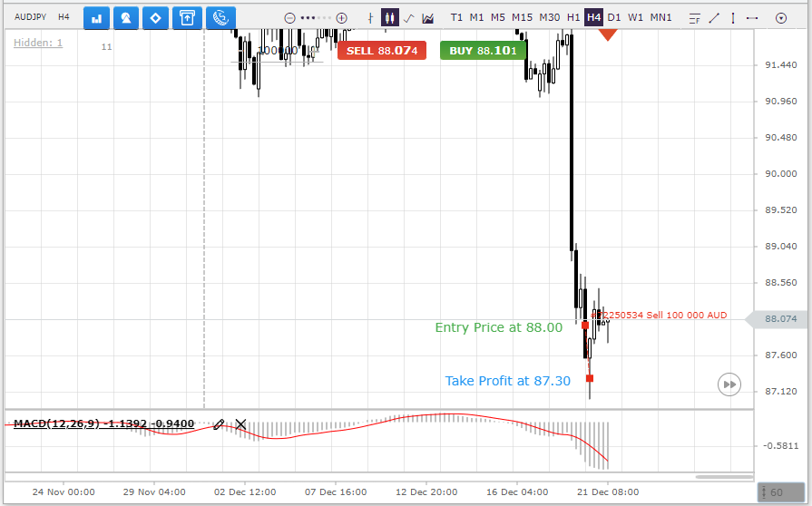The width and height of the screenshot is (812, 506).
Task: Switch to area chart type
Action: point(427,18)
